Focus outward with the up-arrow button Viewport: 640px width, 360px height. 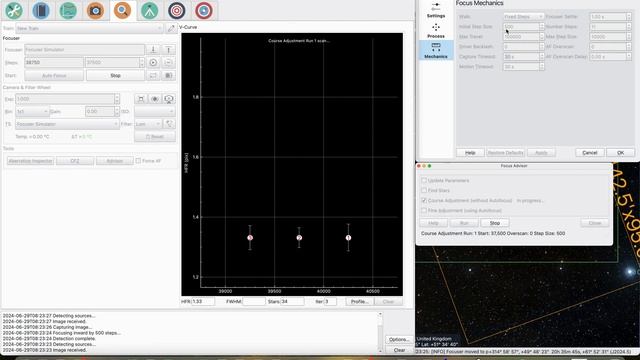(x=169, y=49)
